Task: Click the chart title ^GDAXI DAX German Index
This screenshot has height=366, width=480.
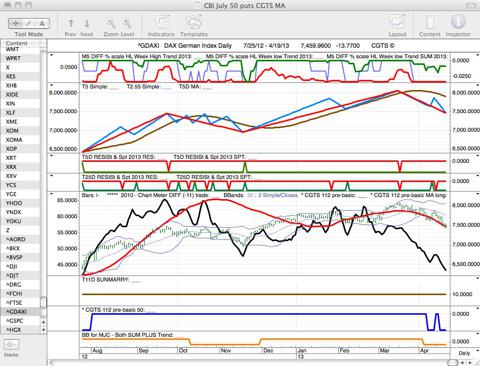Action: [184, 46]
